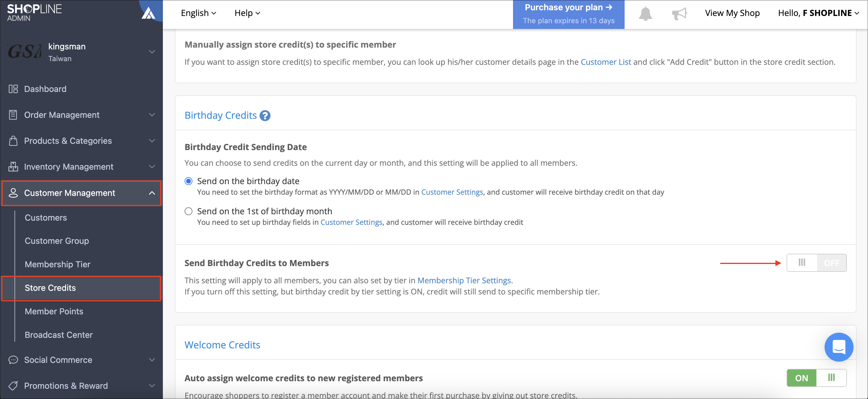Viewport: 868px width, 399px height.
Task: Click the kingsman shop logo thumbnail
Action: (24, 52)
